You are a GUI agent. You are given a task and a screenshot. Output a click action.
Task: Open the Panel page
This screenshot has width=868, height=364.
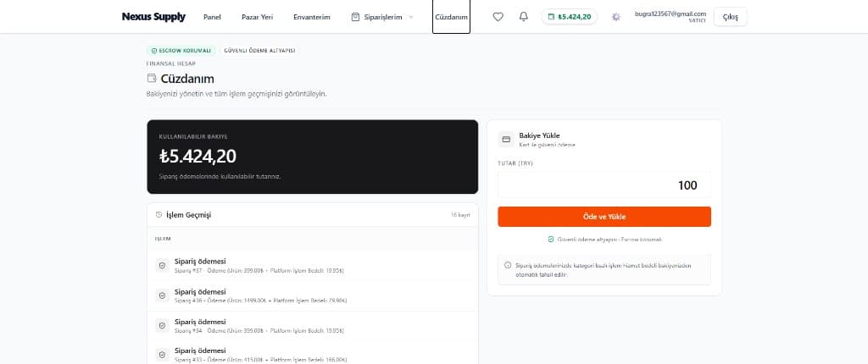pyautogui.click(x=212, y=17)
